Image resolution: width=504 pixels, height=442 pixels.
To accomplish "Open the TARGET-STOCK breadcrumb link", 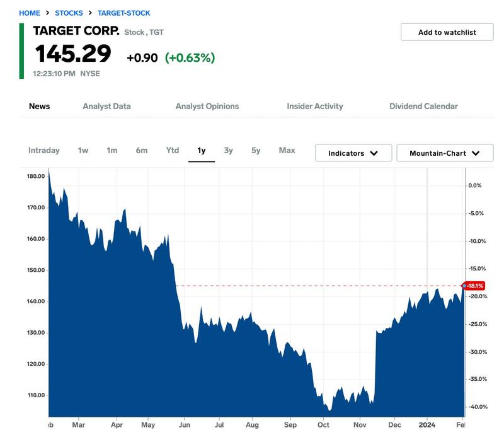I will [123, 13].
